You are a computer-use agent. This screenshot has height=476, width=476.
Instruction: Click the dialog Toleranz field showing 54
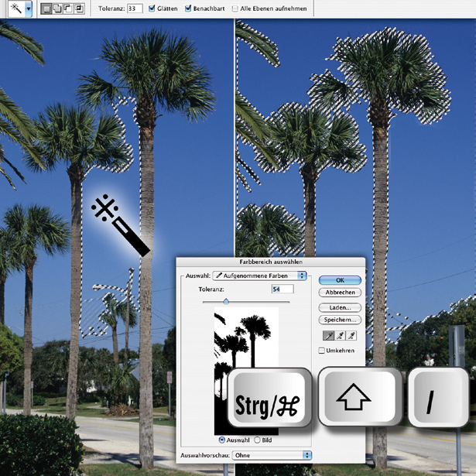283,289
